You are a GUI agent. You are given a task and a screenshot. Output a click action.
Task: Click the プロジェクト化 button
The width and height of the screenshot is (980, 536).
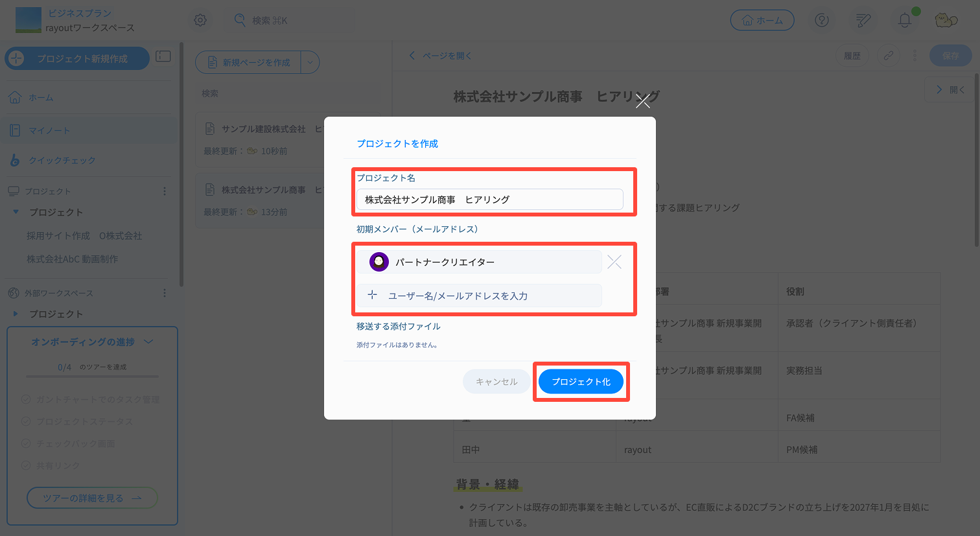[581, 381]
